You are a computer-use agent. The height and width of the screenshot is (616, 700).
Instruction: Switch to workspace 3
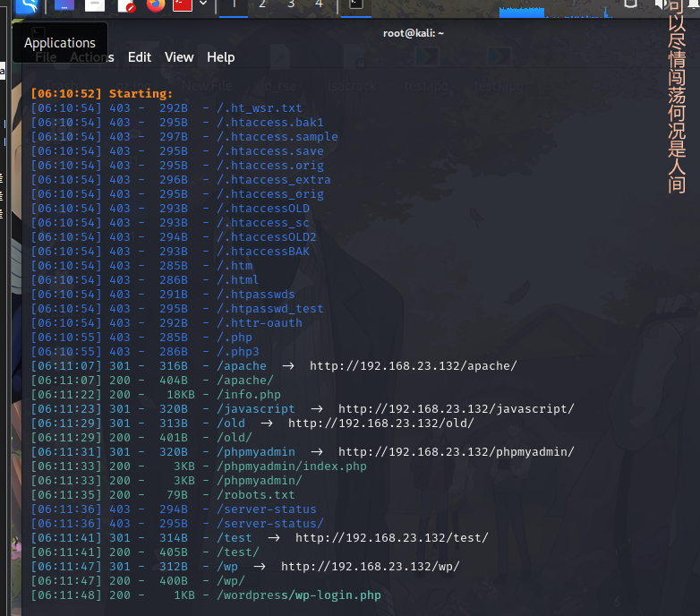pyautogui.click(x=291, y=4)
